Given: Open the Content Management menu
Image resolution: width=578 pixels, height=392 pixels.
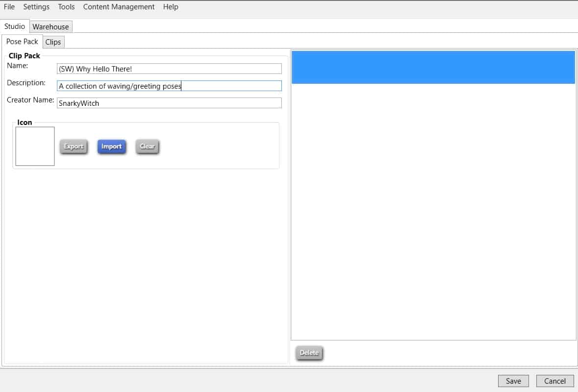Looking at the screenshot, I should click(x=119, y=7).
